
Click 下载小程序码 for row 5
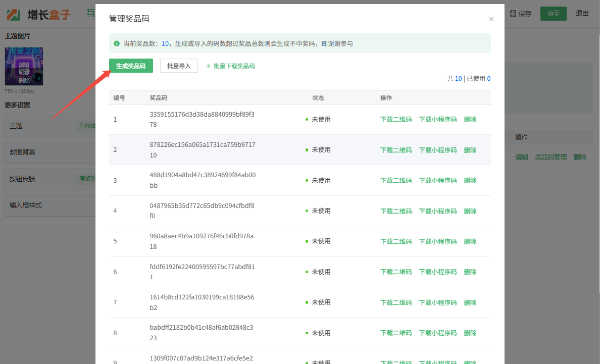point(437,241)
